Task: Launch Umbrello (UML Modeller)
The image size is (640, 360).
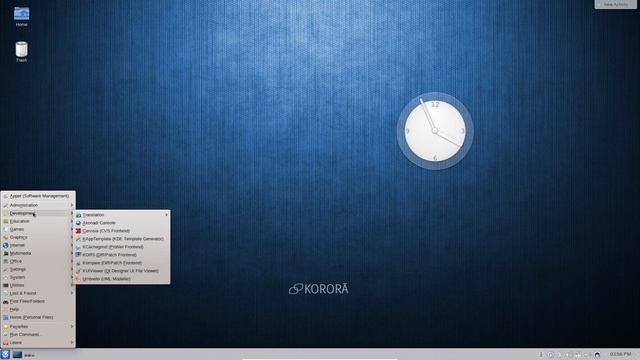Action: (122, 279)
